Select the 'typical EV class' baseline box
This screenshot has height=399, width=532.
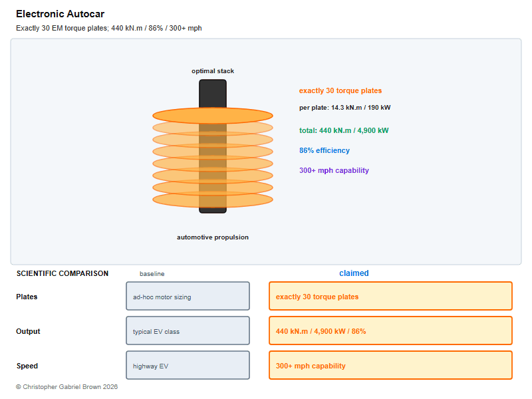click(188, 331)
